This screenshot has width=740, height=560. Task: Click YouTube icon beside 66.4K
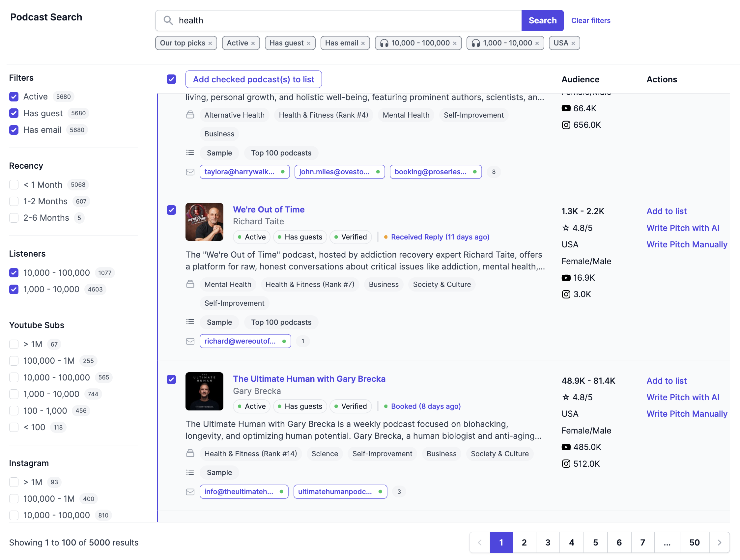tap(566, 108)
